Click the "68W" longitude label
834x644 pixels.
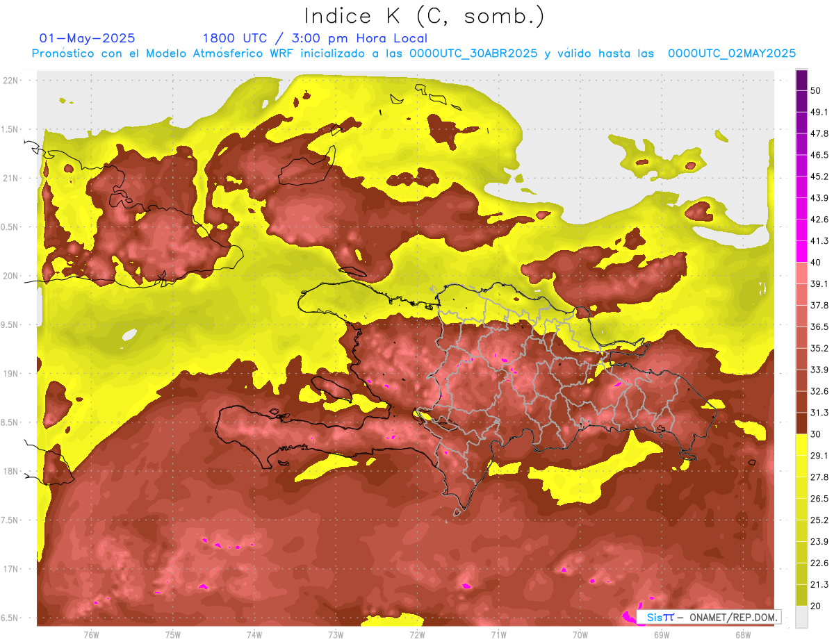pyautogui.click(x=743, y=634)
